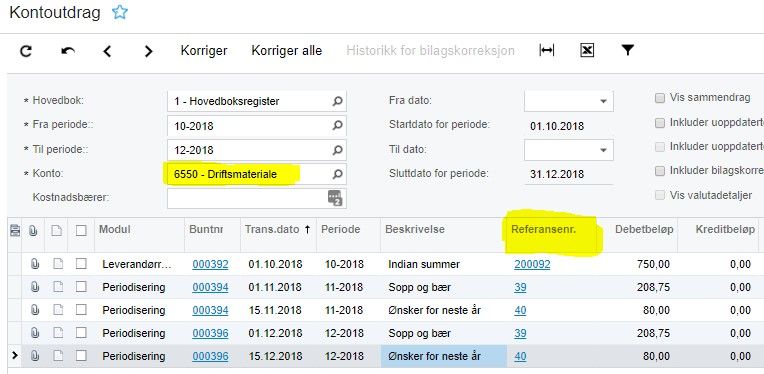Open search lookup for Konto field

[x=337, y=174]
